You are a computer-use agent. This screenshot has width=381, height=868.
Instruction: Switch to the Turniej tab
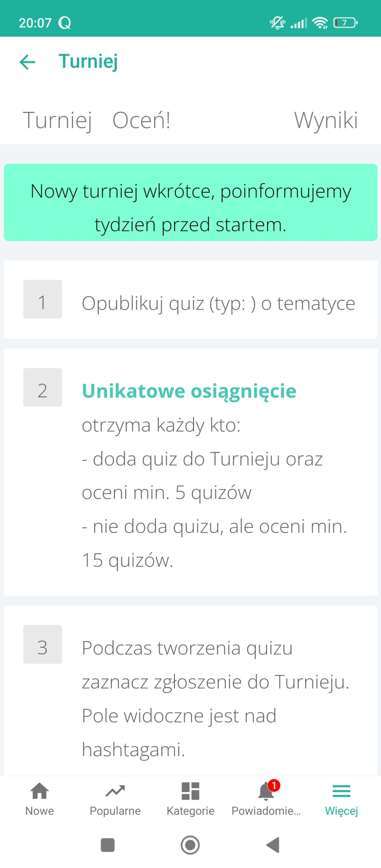(58, 120)
